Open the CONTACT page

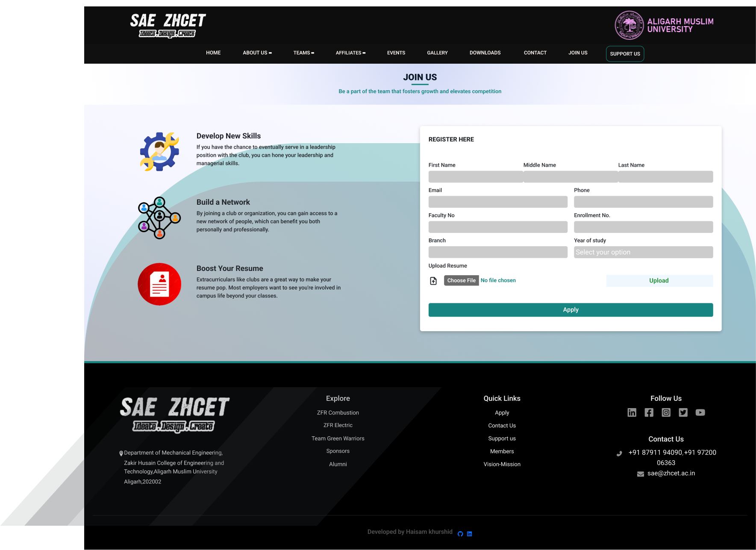535,53
